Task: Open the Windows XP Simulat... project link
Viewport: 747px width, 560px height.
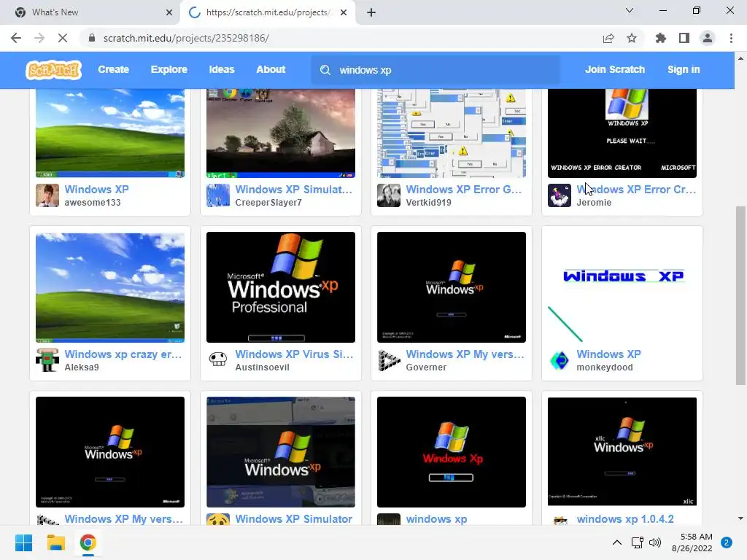Action: (293, 190)
